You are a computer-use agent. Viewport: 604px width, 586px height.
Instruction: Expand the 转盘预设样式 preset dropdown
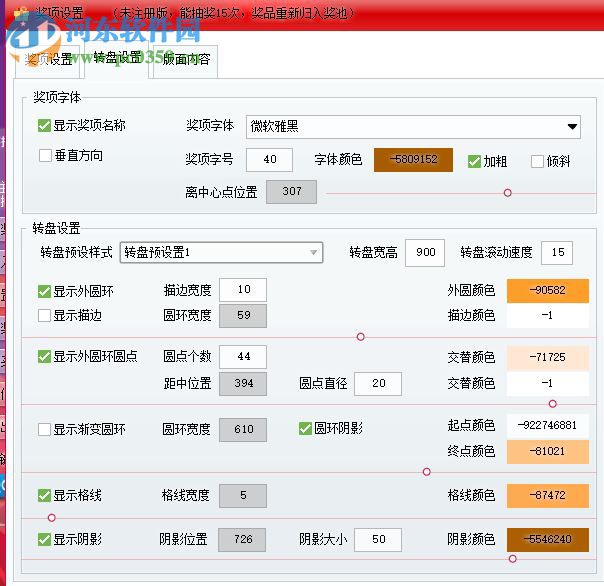tap(221, 253)
